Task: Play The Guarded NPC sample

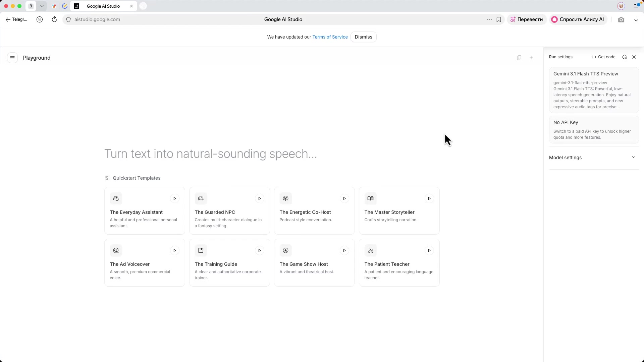Action: 260,198
